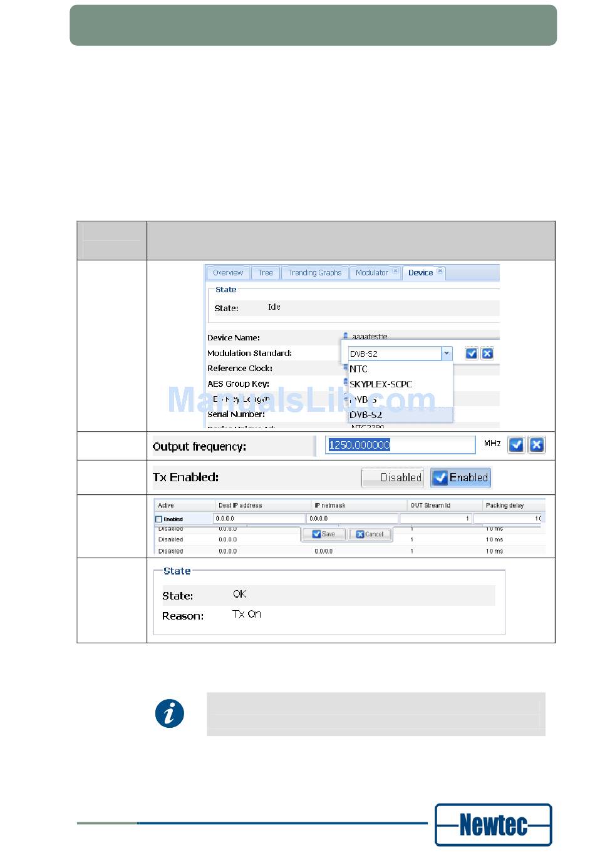Close the Device tab with its x icon
Image resolution: width=595 pixels, height=868 pixels.
point(440,272)
